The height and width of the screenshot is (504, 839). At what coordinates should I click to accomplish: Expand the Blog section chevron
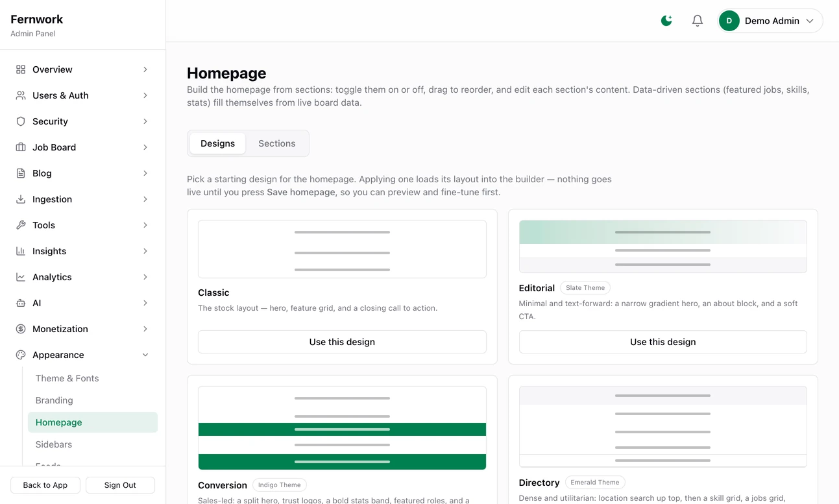(x=145, y=173)
